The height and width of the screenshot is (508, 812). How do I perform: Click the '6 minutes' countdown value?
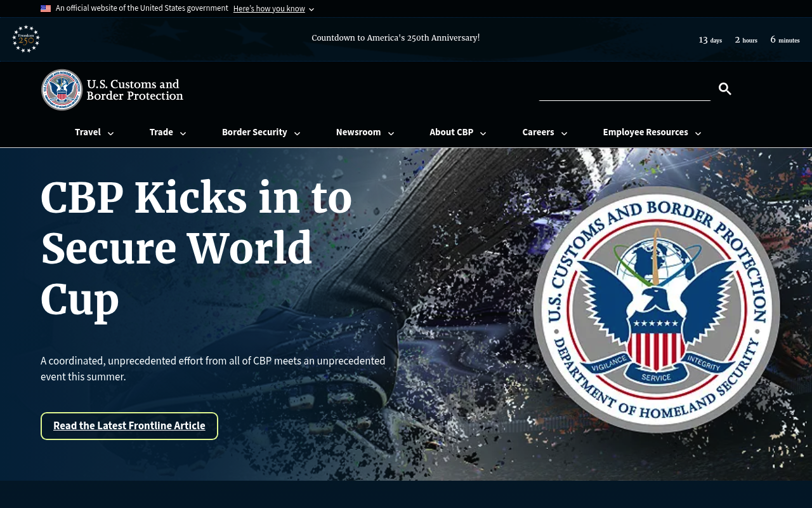point(785,40)
